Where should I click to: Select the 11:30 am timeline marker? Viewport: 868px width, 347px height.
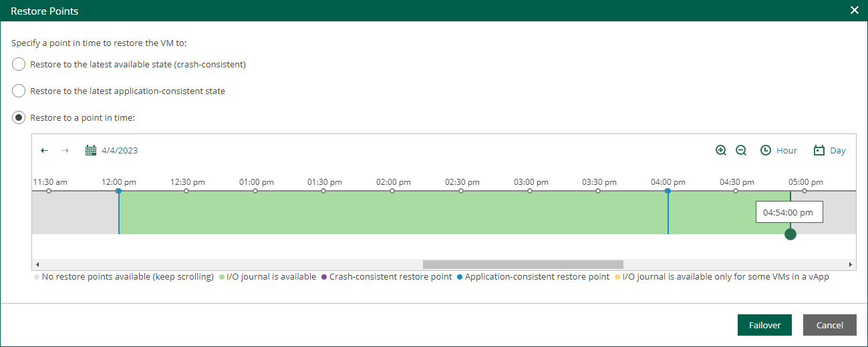pos(49,191)
